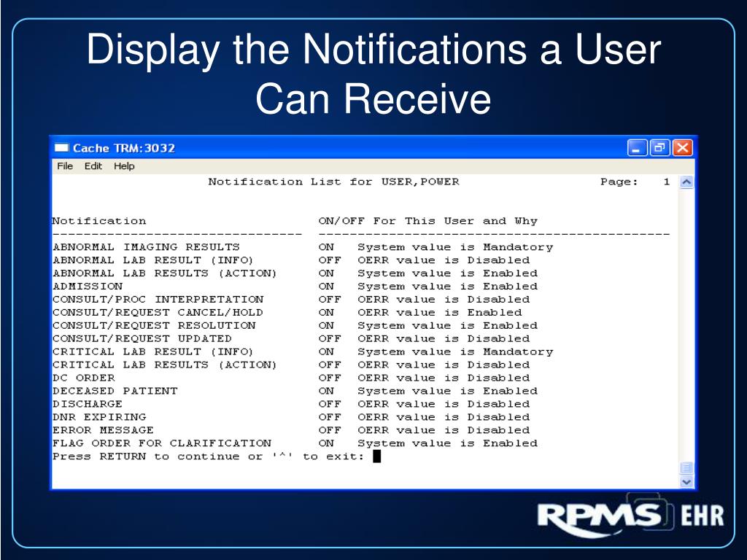The height and width of the screenshot is (560, 747).
Task: Open the Help menu
Action: point(124,166)
